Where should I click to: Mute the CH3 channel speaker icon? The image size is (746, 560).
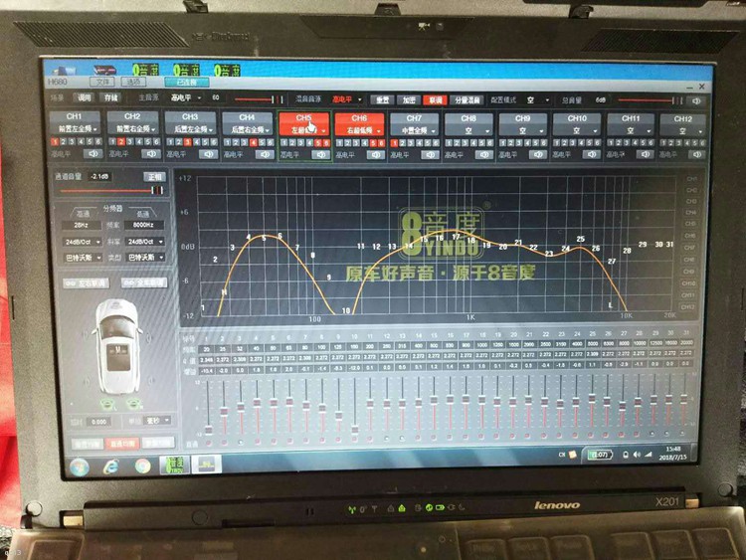pyautogui.click(x=209, y=154)
